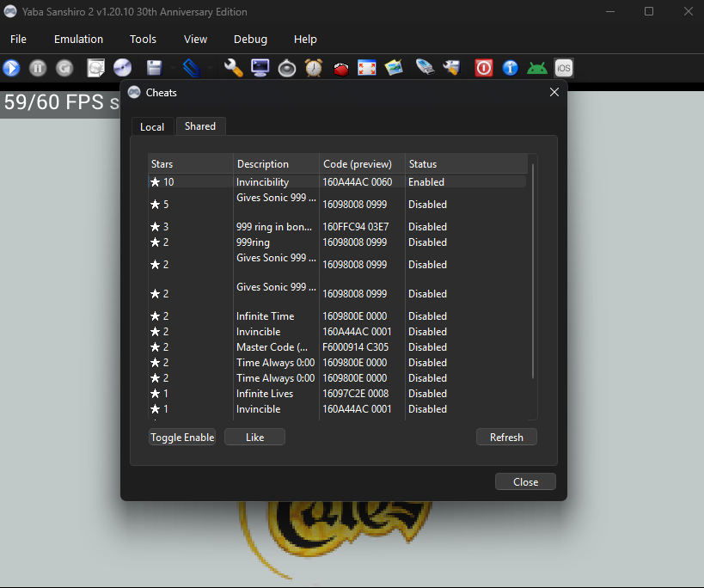Viewport: 704px width, 588px height.
Task: Click Disabled status in 999ring row
Action: pos(427,242)
